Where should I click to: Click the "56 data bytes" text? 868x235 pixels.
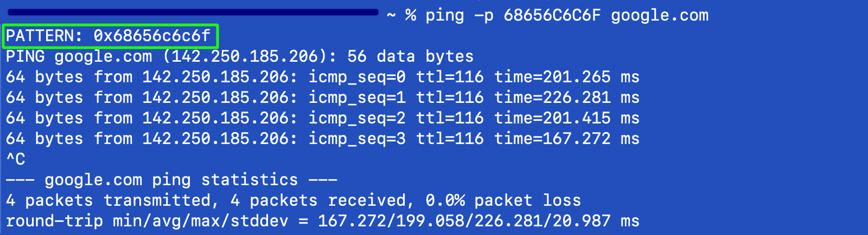(410, 57)
